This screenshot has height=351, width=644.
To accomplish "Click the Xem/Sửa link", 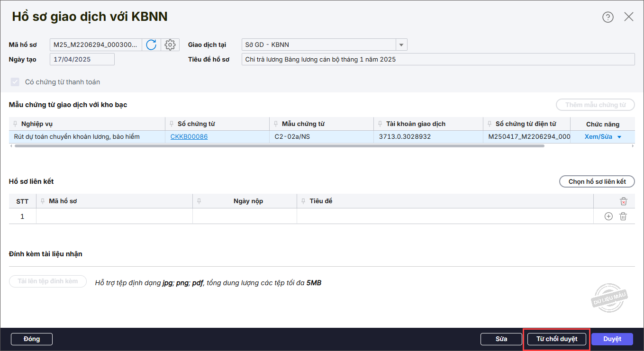I will [x=598, y=137].
